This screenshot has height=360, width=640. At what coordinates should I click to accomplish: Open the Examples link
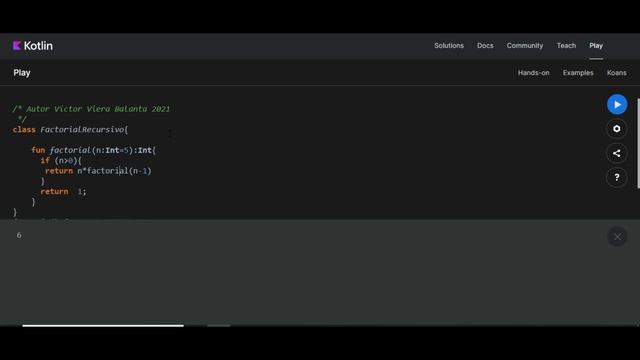click(x=578, y=73)
